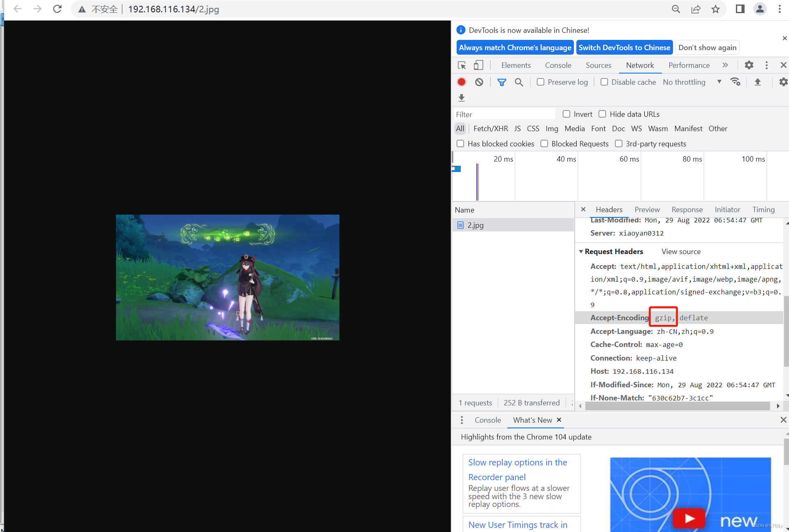Toggle the browser side panel icon
The height and width of the screenshot is (532, 789).
click(740, 9)
